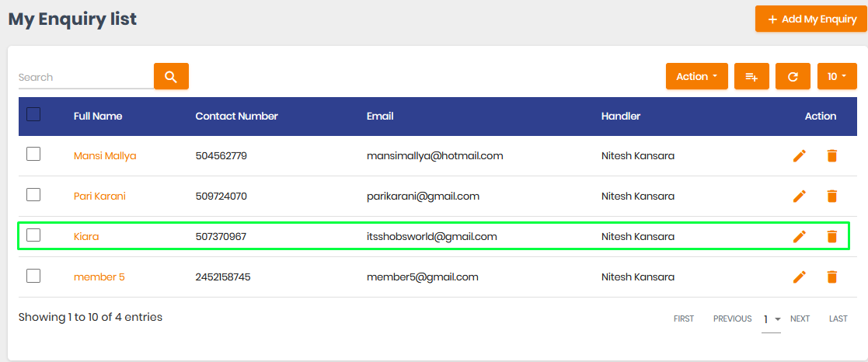Click the orange search magnifier button

click(x=171, y=76)
